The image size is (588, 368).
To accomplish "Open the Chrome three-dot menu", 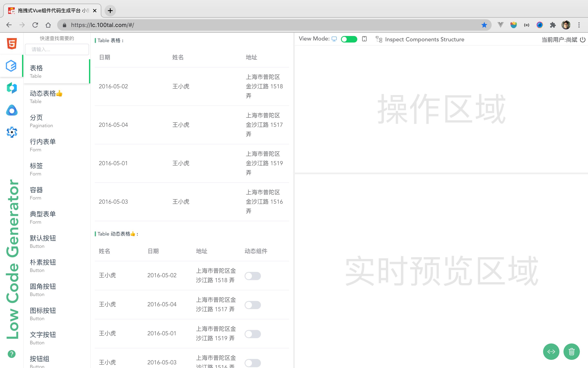I will pos(579,25).
